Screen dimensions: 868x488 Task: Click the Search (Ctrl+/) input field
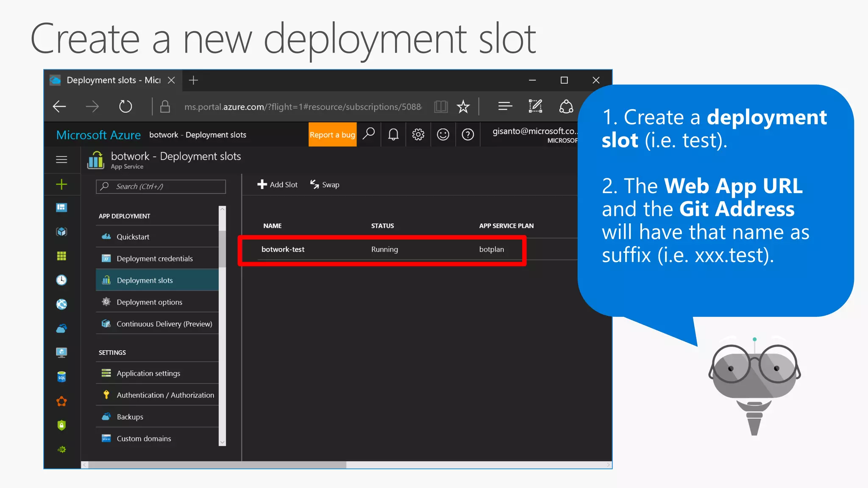(x=161, y=186)
